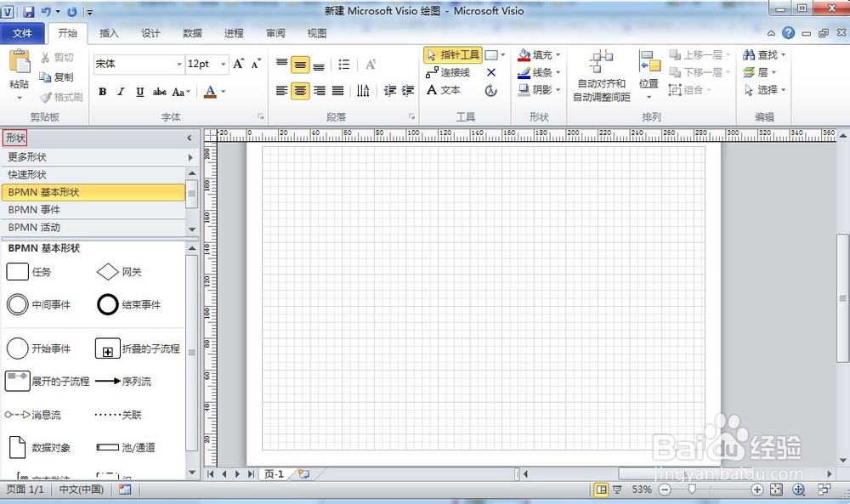The image size is (850, 504).
Task: Toggle center horizontal text alignment
Action: click(300, 90)
